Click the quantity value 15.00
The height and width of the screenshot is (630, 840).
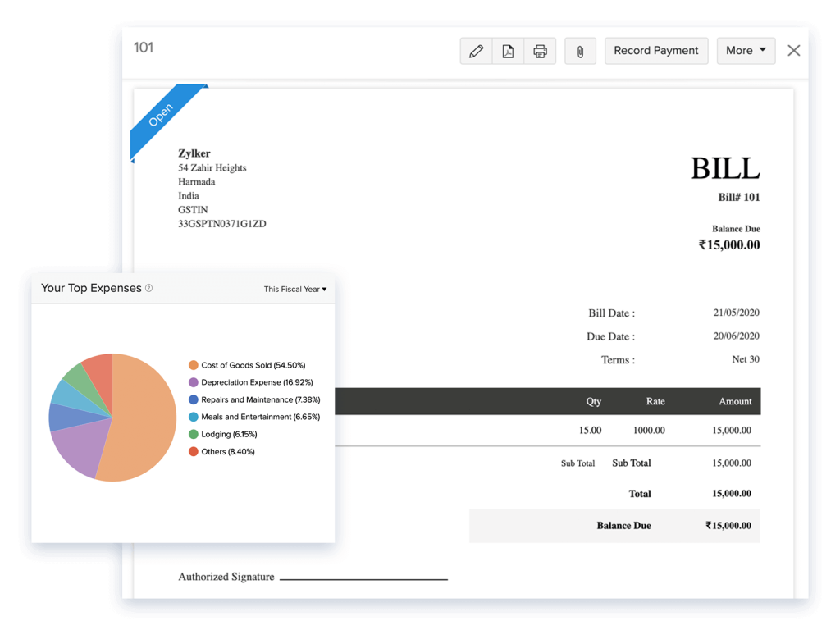(x=590, y=430)
